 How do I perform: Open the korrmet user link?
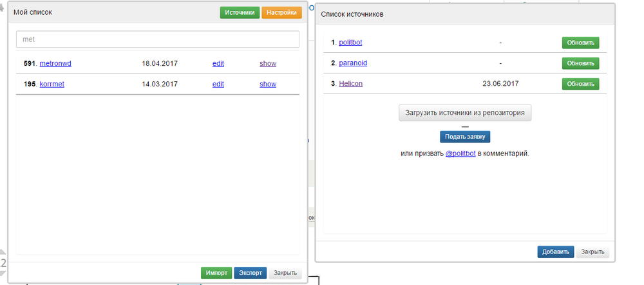click(x=52, y=84)
